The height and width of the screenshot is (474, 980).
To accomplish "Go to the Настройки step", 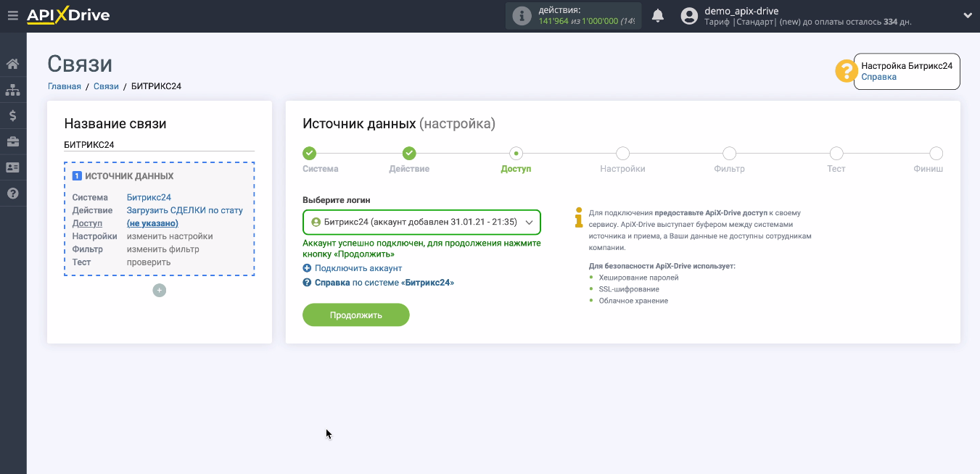I will [622, 153].
